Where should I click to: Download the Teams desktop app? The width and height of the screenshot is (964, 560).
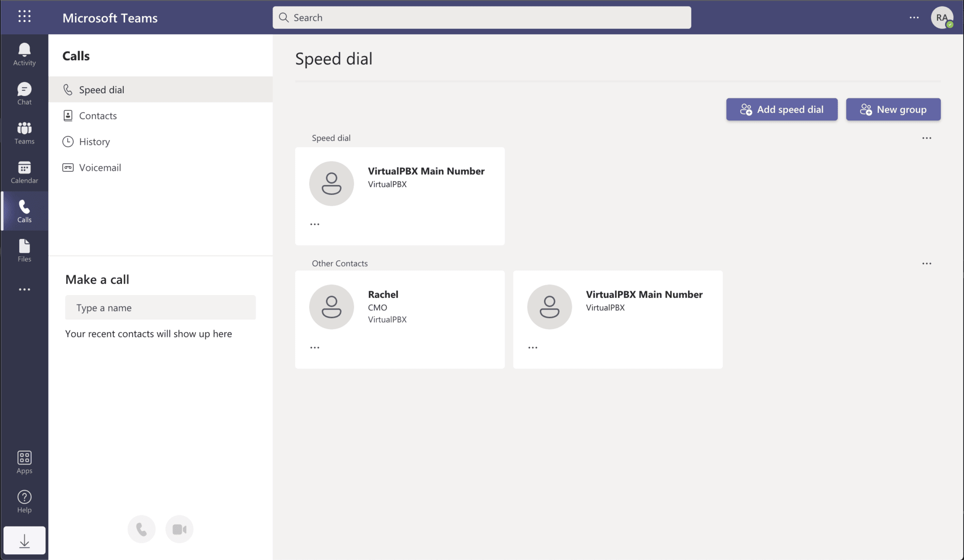point(24,540)
